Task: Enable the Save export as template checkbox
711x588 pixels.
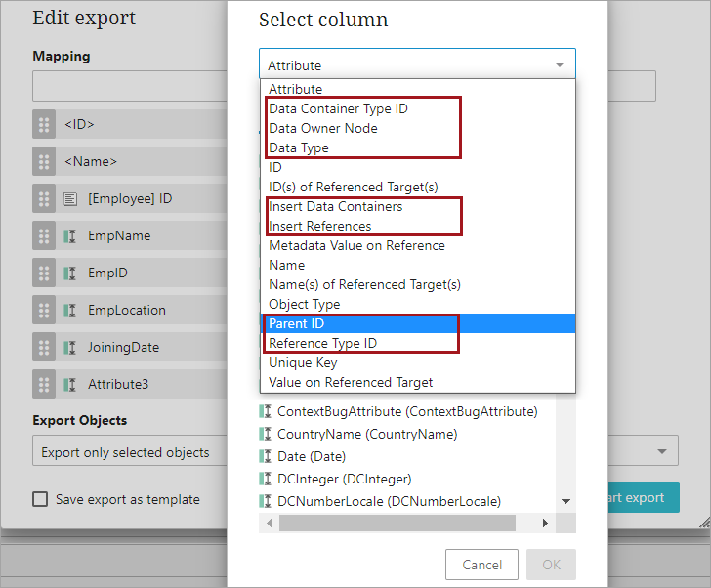Action: coord(40,499)
